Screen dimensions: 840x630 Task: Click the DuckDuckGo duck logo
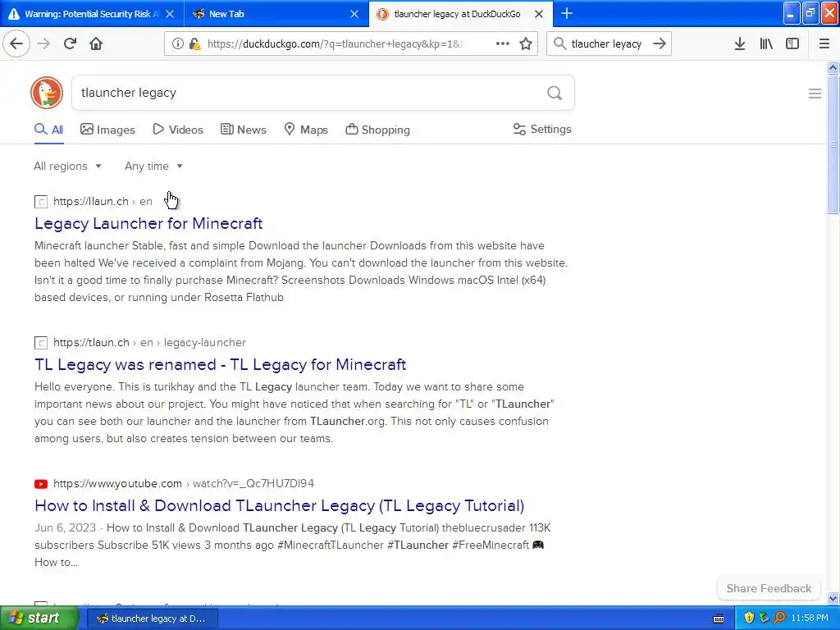point(47,93)
